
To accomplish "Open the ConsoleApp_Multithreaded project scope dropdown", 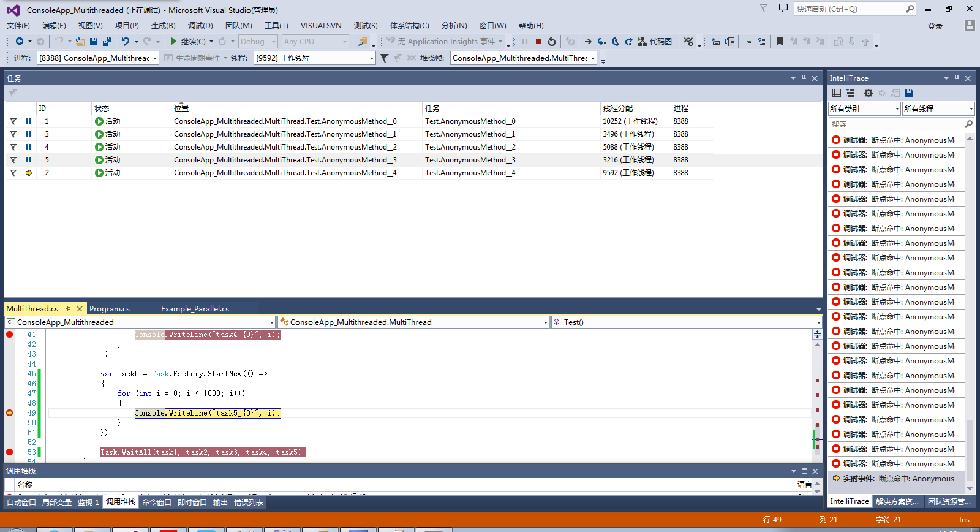I will (x=140, y=322).
